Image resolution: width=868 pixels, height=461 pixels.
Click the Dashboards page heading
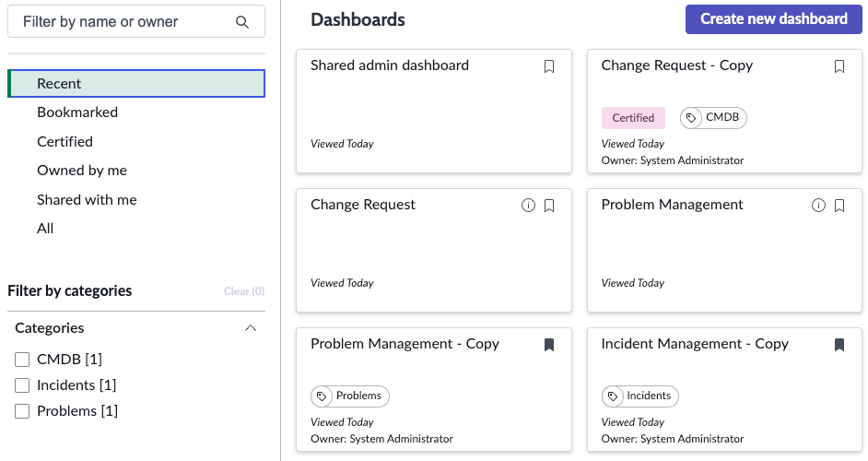coord(358,20)
